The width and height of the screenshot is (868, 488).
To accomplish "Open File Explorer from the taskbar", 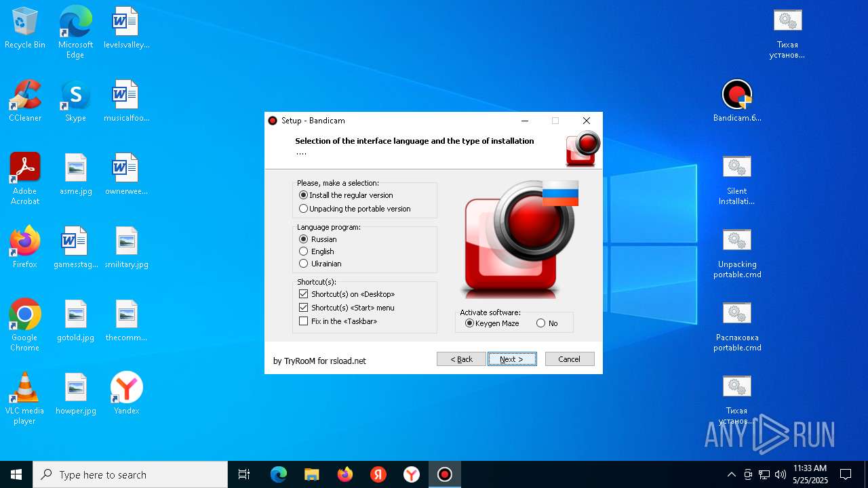I will [x=312, y=474].
